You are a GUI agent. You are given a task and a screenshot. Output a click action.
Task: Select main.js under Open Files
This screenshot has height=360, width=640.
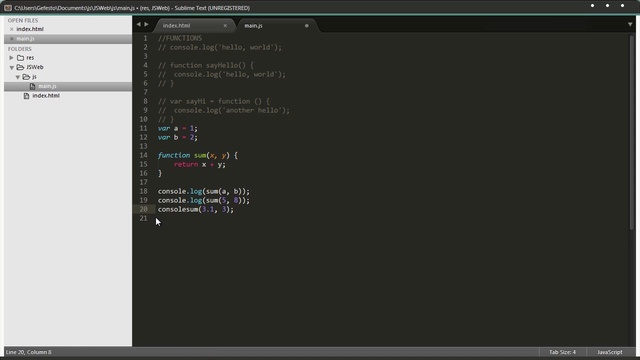[25, 39]
